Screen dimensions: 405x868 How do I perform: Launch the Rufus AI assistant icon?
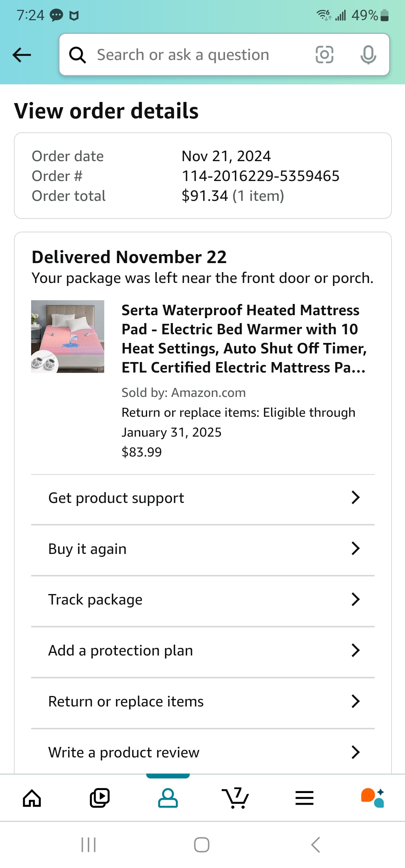(373, 798)
